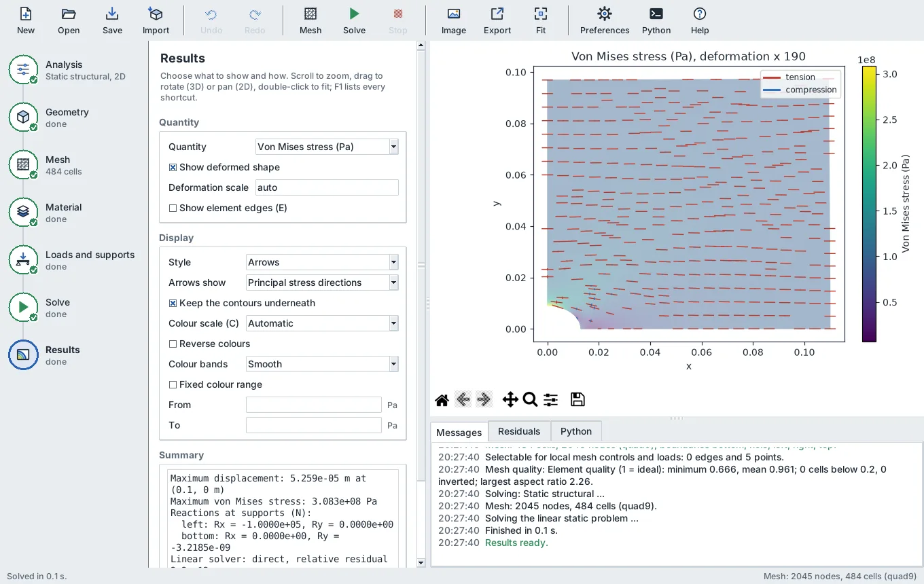Save the figure with the floppy icon
Image resolution: width=924 pixels, height=584 pixels.
(x=577, y=400)
